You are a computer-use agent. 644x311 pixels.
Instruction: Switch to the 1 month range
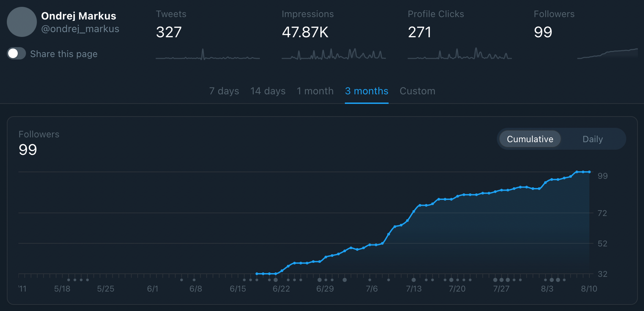coord(315,91)
